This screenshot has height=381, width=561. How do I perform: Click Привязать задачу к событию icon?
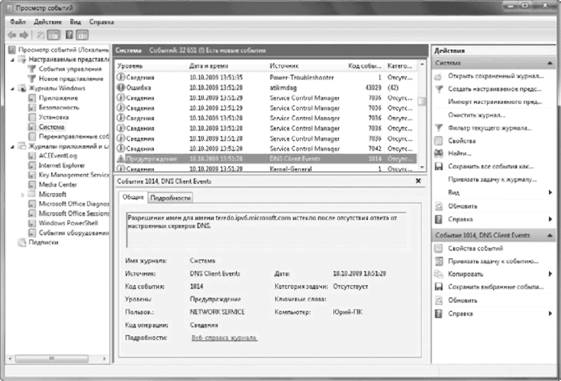[439, 261]
